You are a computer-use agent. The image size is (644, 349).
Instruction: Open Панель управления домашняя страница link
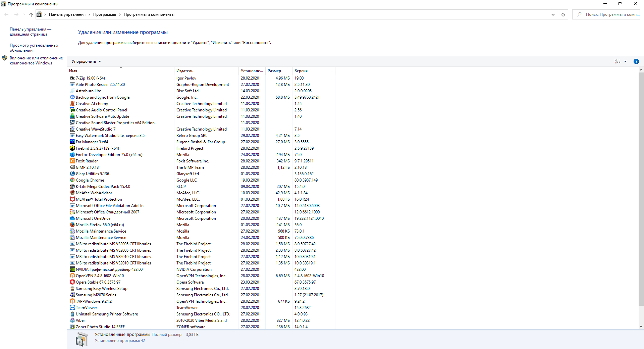31,32
